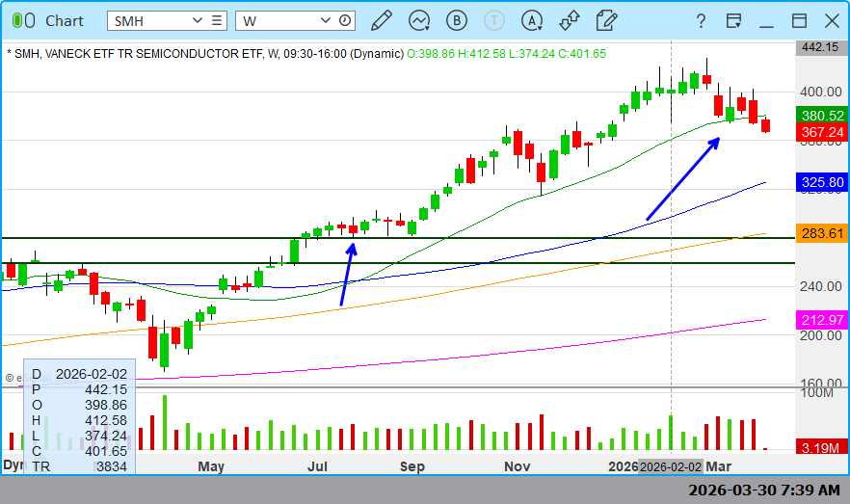Click the data box low value 374.24
Image resolution: width=850 pixels, height=504 pixels.
pos(106,436)
